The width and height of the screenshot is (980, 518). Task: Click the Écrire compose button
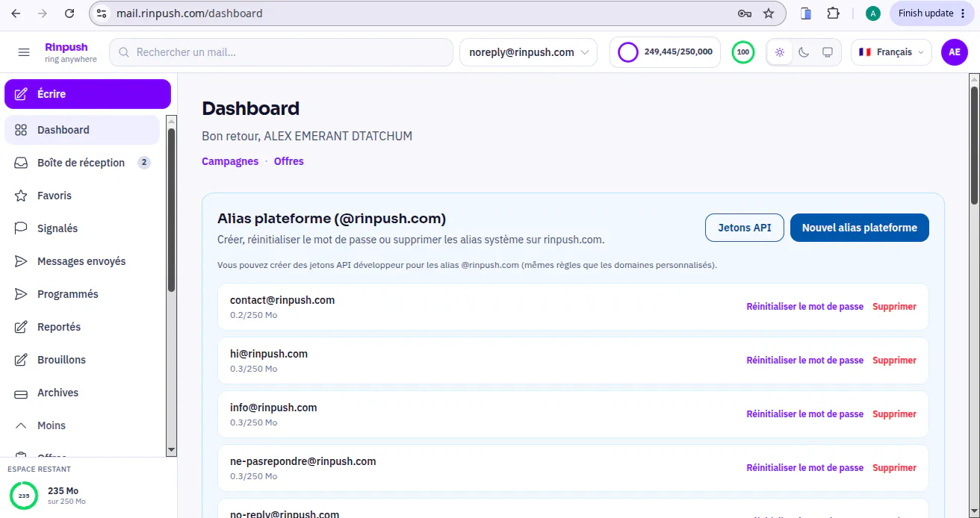point(87,94)
